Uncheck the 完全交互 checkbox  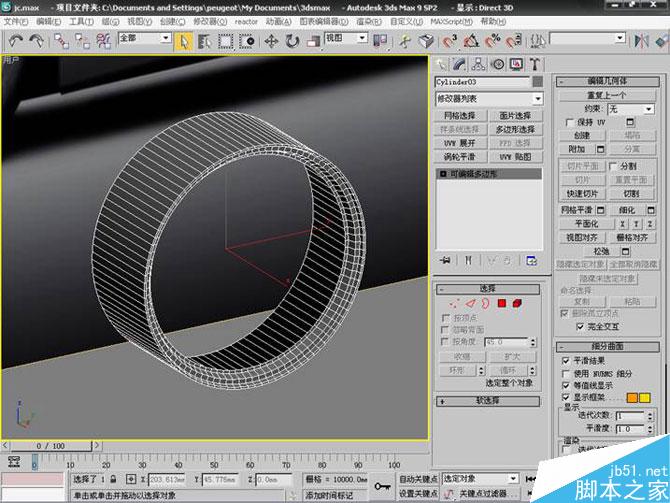[581, 327]
